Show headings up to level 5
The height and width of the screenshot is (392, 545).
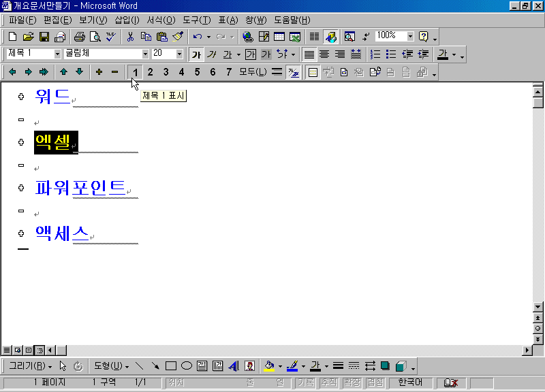click(197, 72)
